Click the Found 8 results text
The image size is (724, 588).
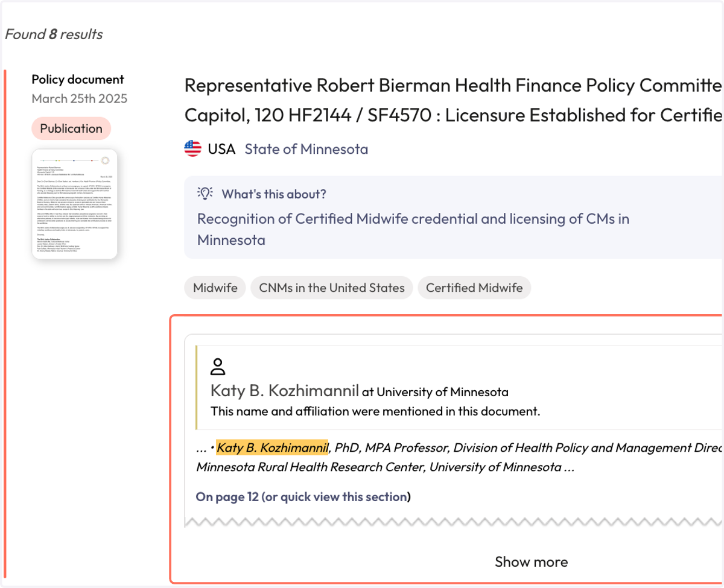[54, 34]
